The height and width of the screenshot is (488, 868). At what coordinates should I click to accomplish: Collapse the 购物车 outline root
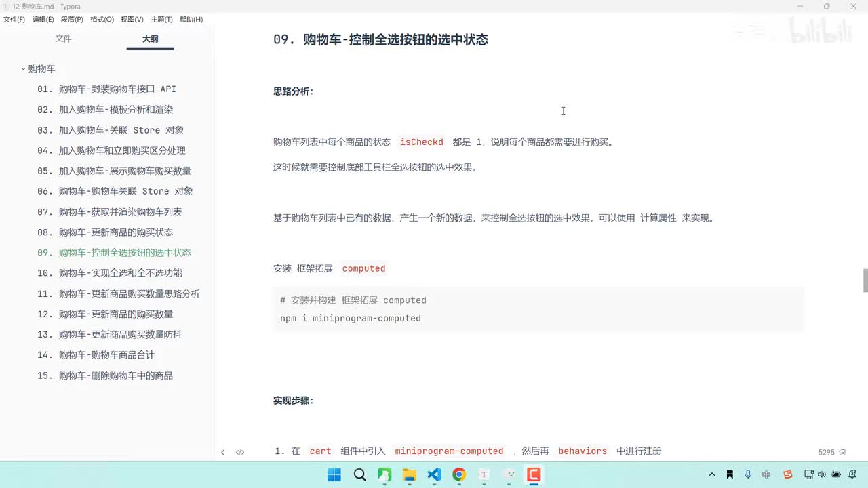tap(24, 68)
